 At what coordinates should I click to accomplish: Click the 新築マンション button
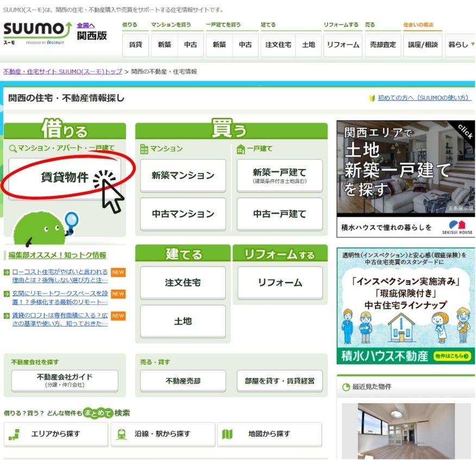183,175
